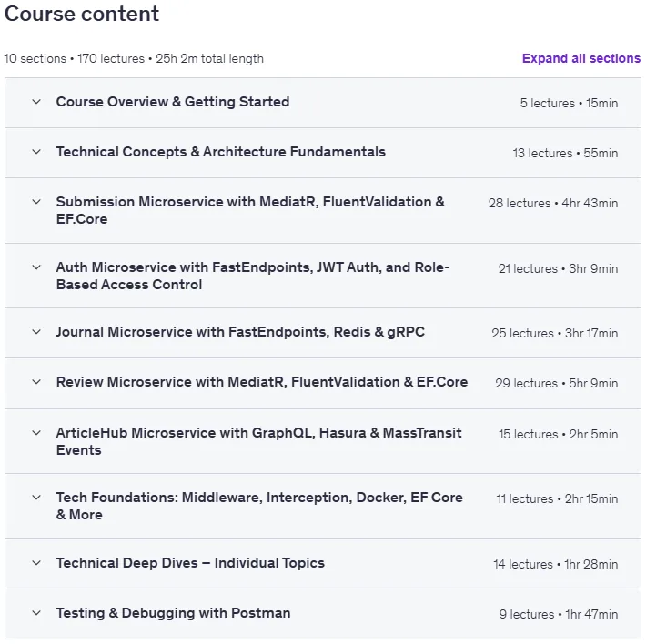Open the Course Overview & Getting Started title

pos(173,102)
